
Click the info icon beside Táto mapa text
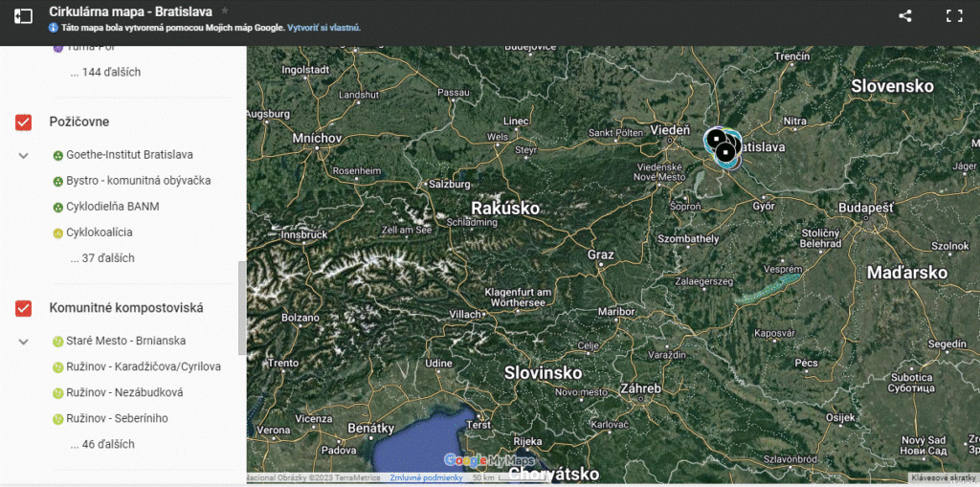[54, 28]
